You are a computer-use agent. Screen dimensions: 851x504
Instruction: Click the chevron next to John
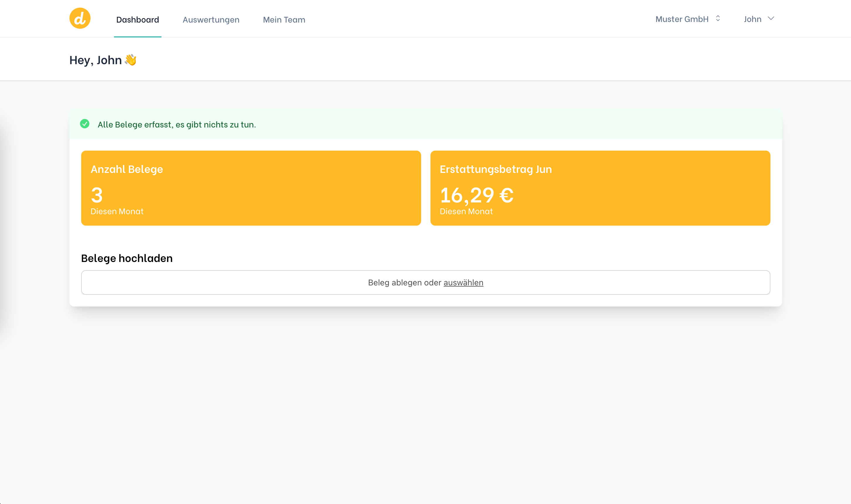(771, 19)
